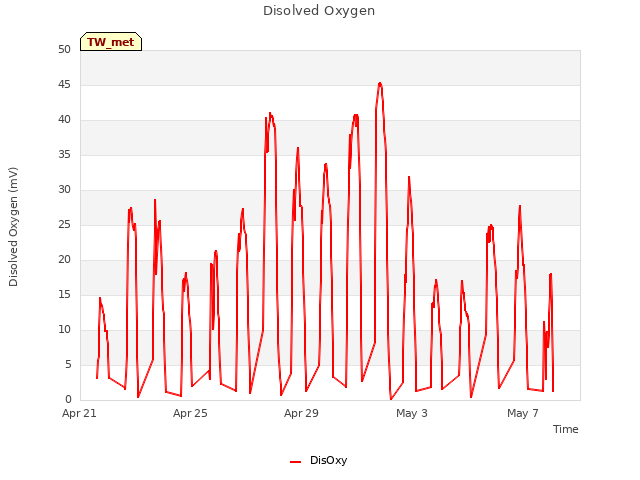Click the 40 y-axis tick label
The width and height of the screenshot is (640, 480).
click(64, 120)
